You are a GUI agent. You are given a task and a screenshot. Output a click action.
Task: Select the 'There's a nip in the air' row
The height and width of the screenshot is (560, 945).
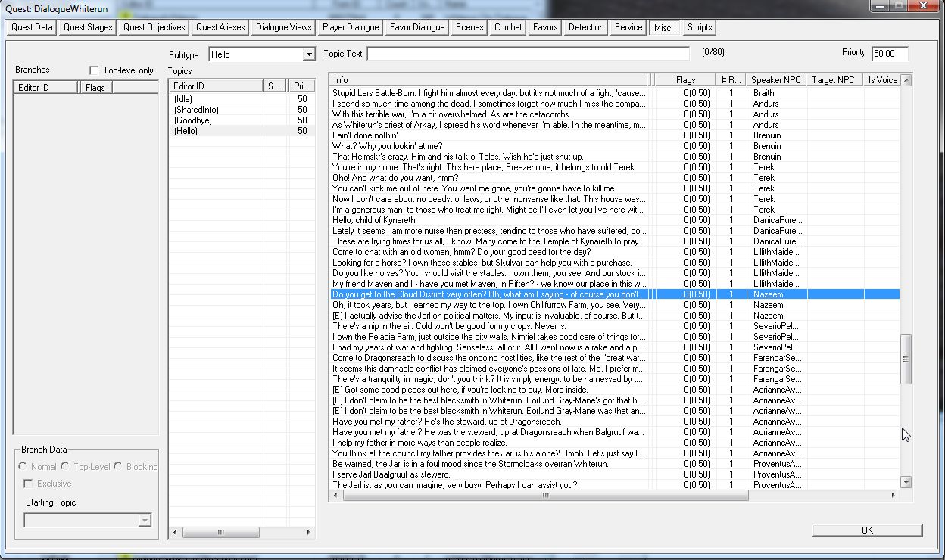point(615,326)
